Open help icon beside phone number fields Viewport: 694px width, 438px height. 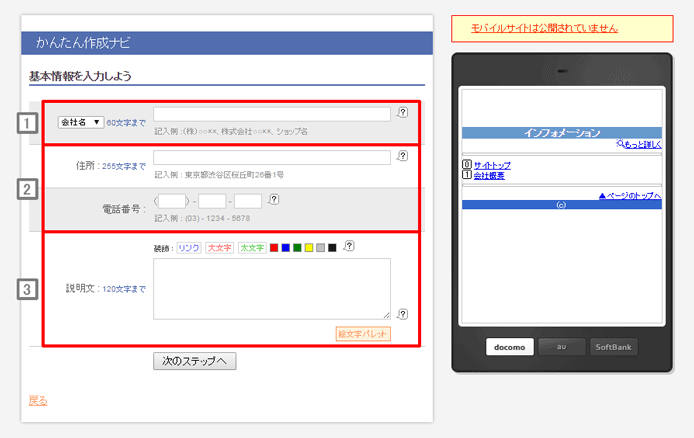(274, 200)
